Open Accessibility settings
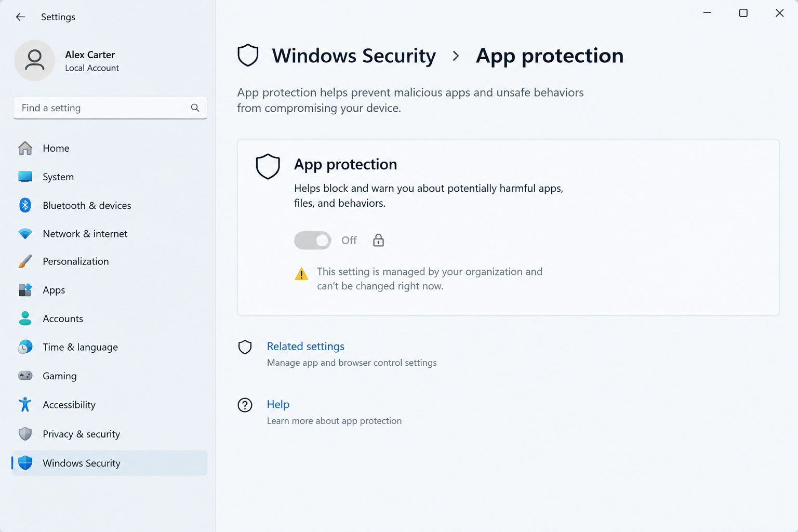 coord(110,405)
